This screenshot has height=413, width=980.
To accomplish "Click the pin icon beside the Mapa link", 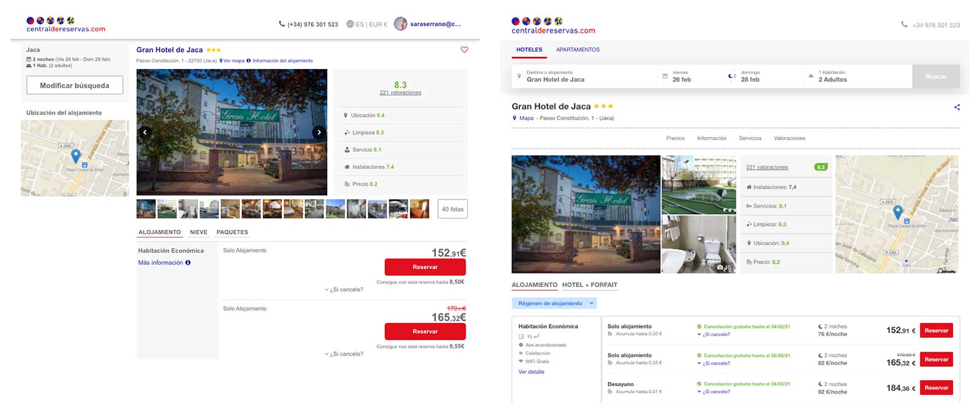I will click(x=514, y=118).
